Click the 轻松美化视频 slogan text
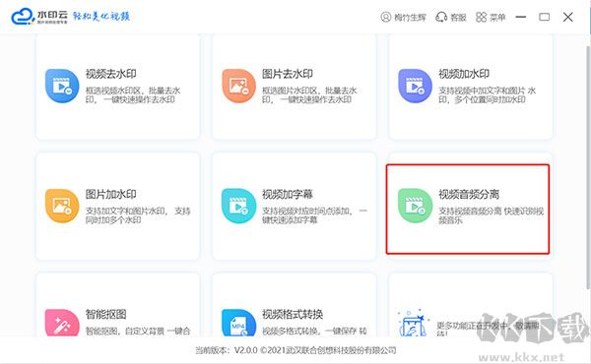The width and height of the screenshot is (591, 364). (101, 16)
